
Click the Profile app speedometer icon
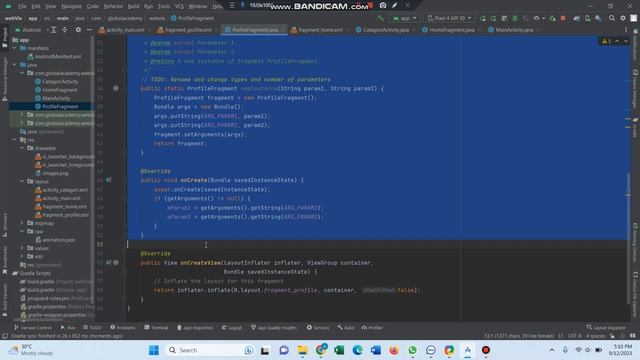tap(537, 18)
